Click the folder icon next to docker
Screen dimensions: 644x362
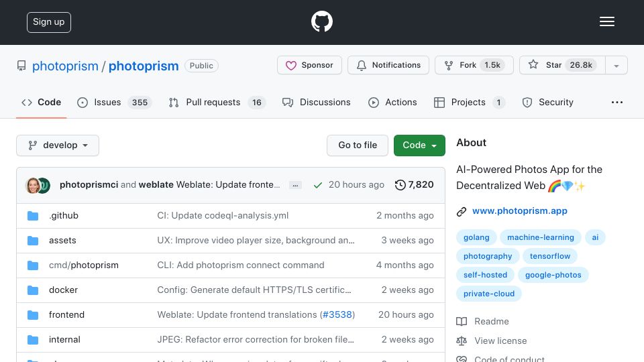click(x=33, y=290)
